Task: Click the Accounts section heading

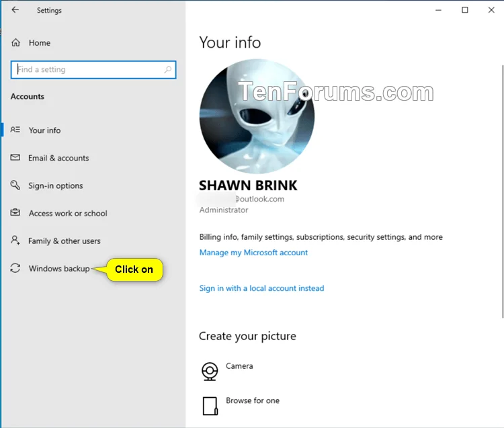Action: (28, 96)
